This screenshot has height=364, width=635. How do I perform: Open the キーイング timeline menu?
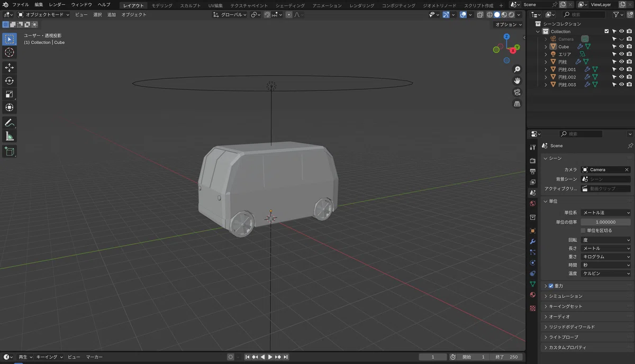pyautogui.click(x=49, y=357)
